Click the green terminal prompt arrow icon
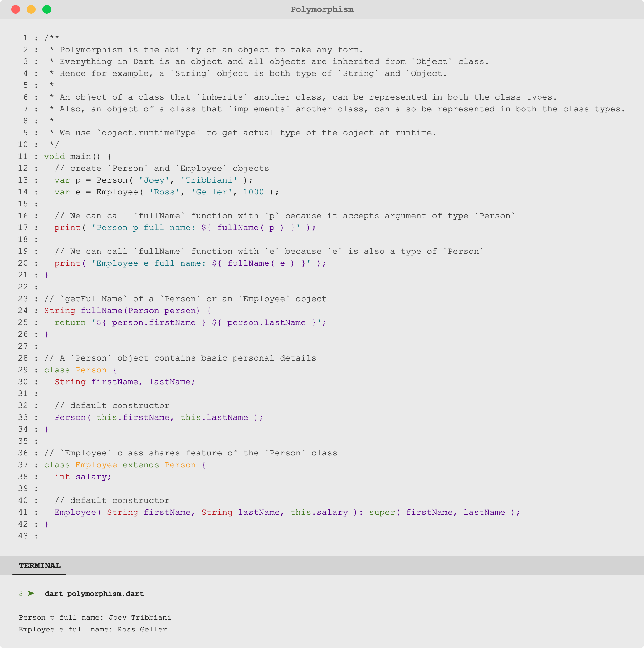The height and width of the screenshot is (648, 644). [x=31, y=593]
